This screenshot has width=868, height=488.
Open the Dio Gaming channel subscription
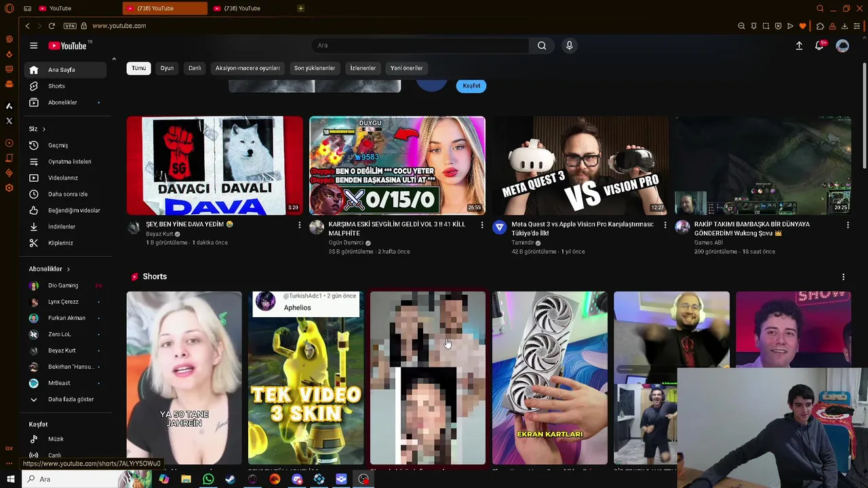(65, 285)
